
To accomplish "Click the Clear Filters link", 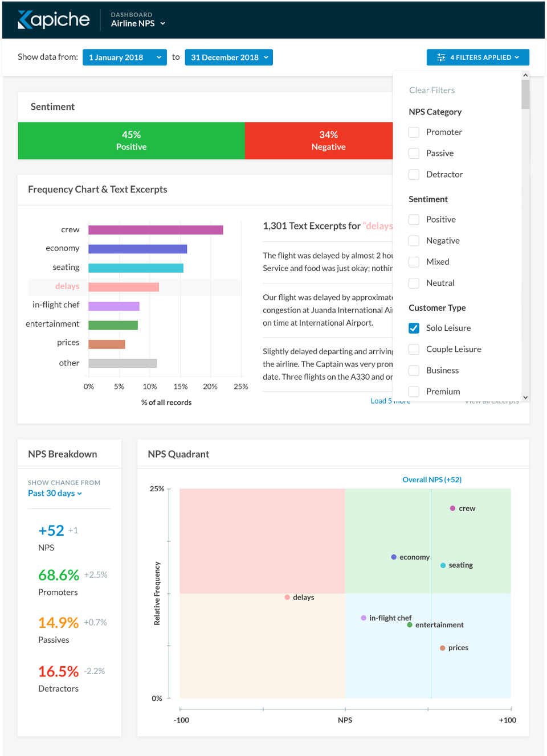I will click(431, 90).
